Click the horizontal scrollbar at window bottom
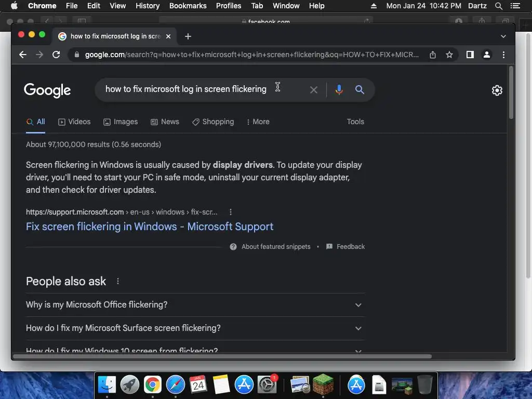Viewport: 532px width, 399px height. [222, 356]
